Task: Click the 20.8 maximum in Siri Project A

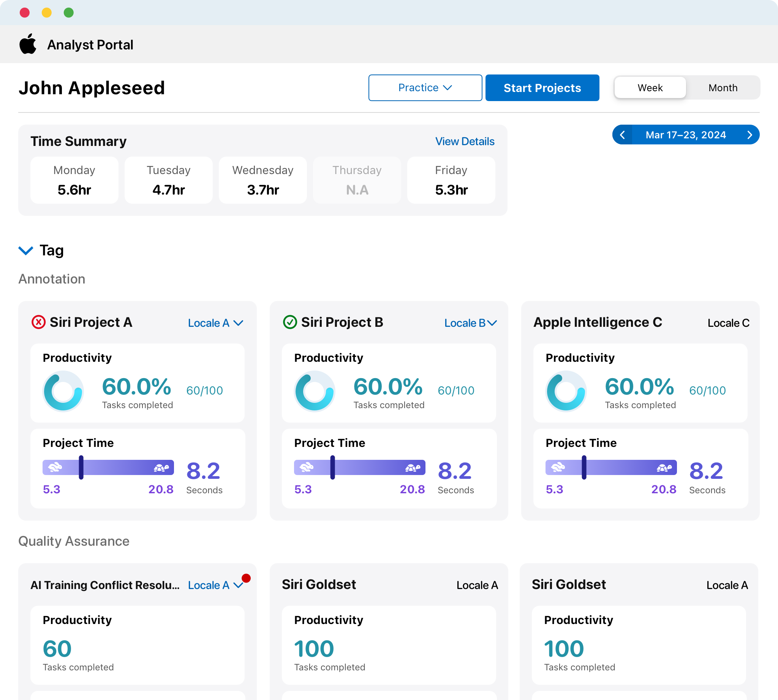Action: (161, 489)
